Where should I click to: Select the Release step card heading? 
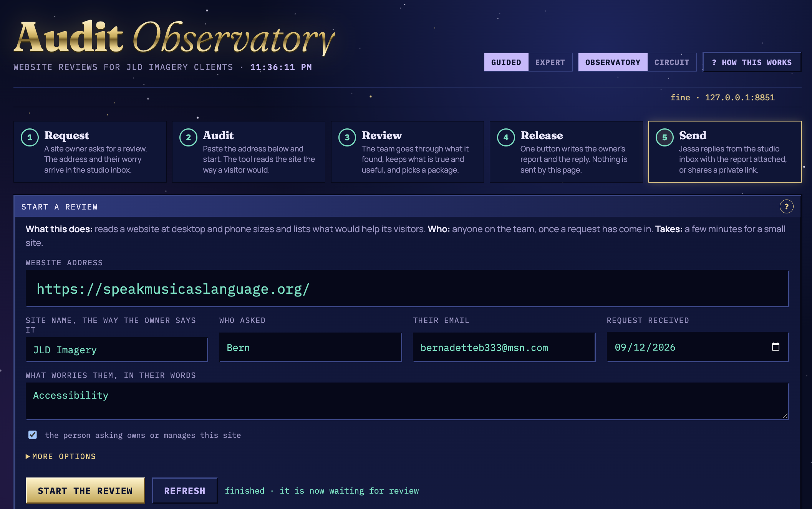pos(542,136)
